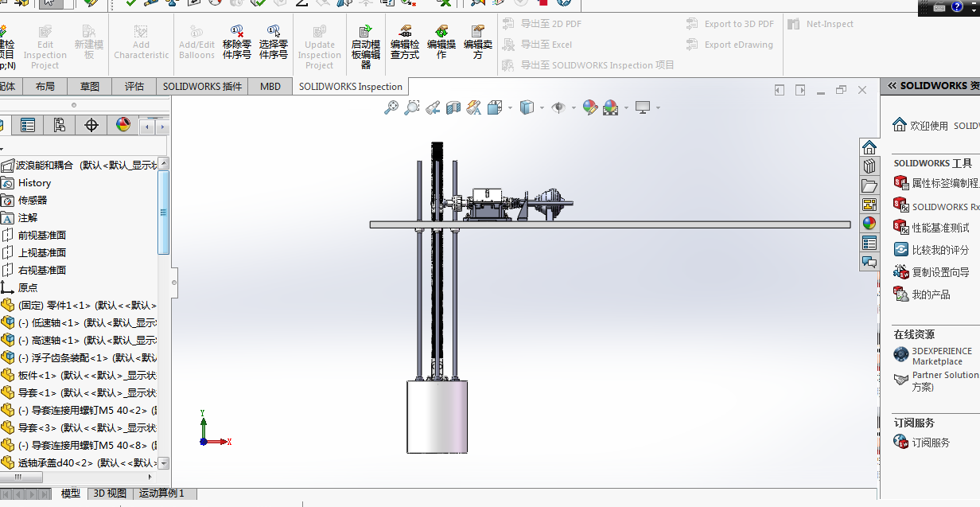
Task: Open Hide/Show Items dropdown arrow
Action: pyautogui.click(x=574, y=107)
